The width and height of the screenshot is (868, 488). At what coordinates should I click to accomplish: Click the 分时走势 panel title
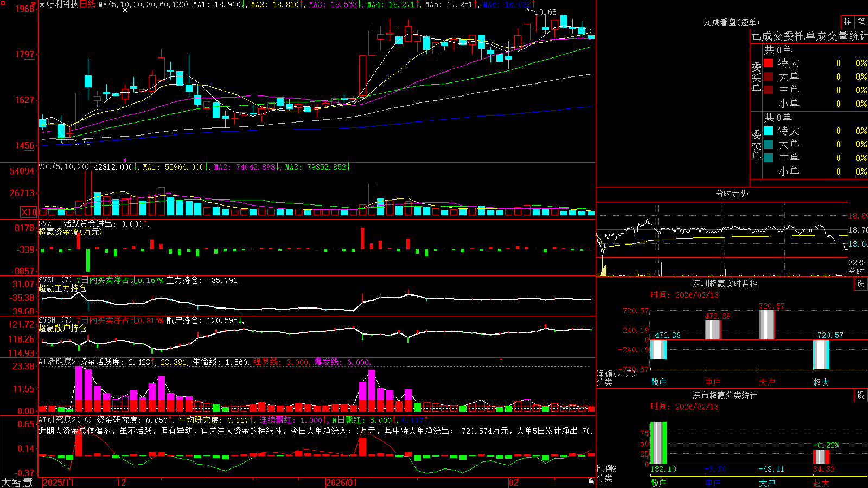[x=732, y=194]
